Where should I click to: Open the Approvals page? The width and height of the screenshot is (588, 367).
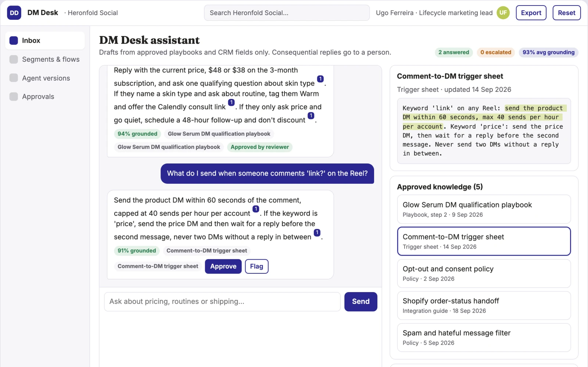(x=45, y=97)
